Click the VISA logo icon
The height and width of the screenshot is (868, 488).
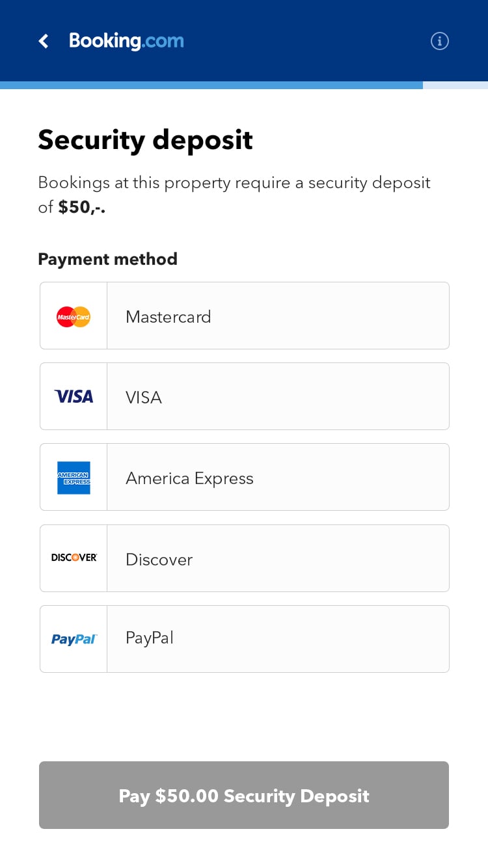tap(74, 396)
